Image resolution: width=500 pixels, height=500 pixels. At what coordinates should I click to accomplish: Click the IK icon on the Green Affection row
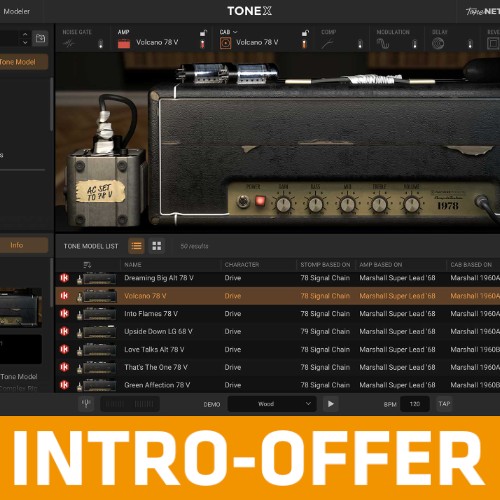[x=64, y=385]
